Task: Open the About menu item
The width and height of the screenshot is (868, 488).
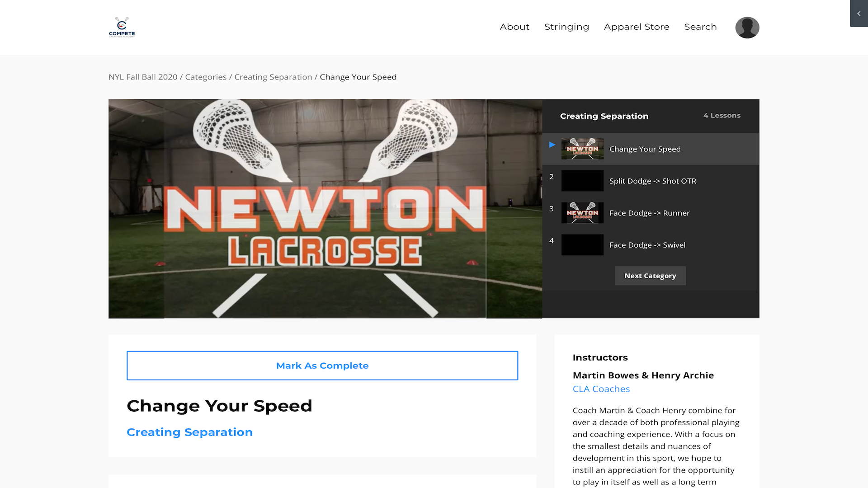Action: tap(514, 27)
